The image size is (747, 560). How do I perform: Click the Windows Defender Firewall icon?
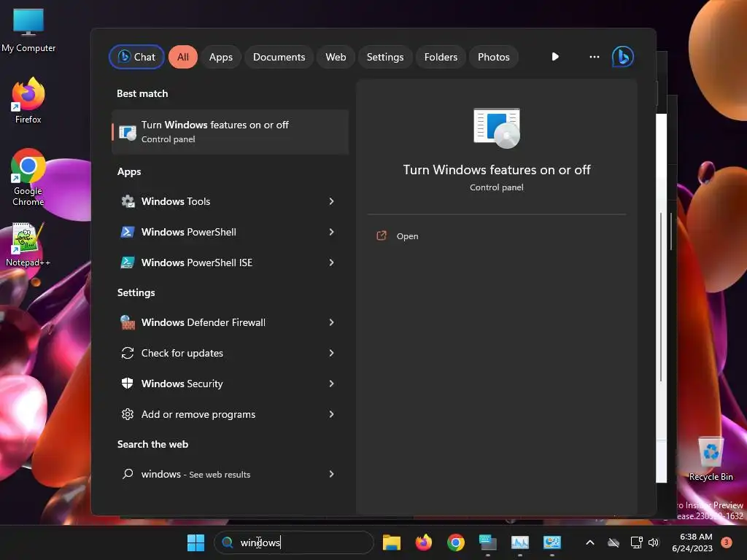coord(127,322)
